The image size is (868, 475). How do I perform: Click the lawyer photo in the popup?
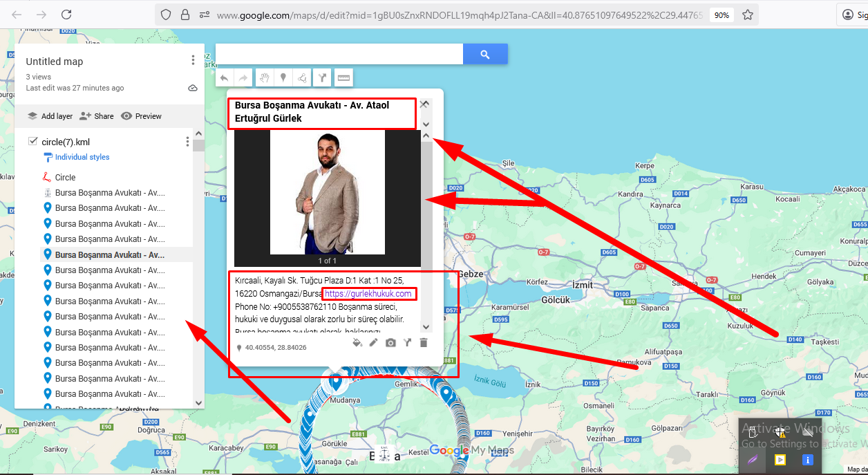[328, 192]
